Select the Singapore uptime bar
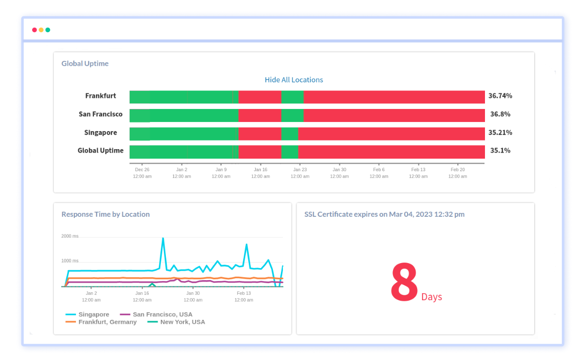Screen dimensions: 588x364 [x=307, y=134]
